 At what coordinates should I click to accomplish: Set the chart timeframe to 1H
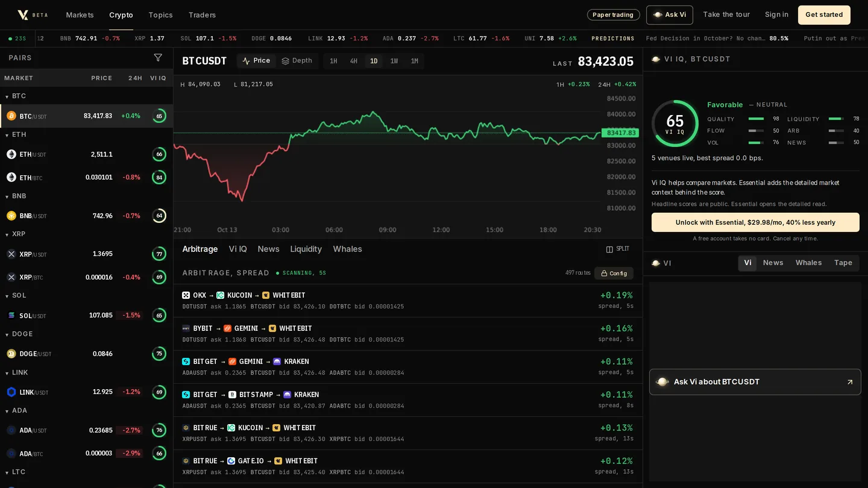[x=333, y=61]
